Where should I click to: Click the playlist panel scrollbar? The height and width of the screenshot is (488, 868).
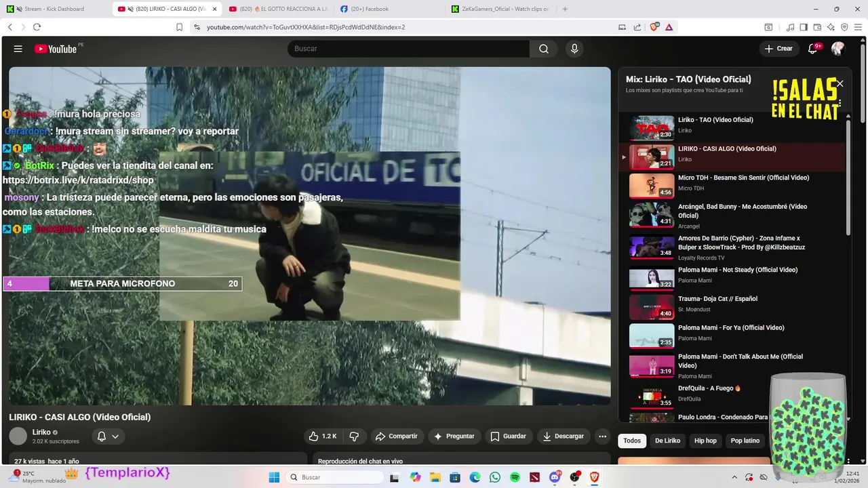click(x=848, y=178)
